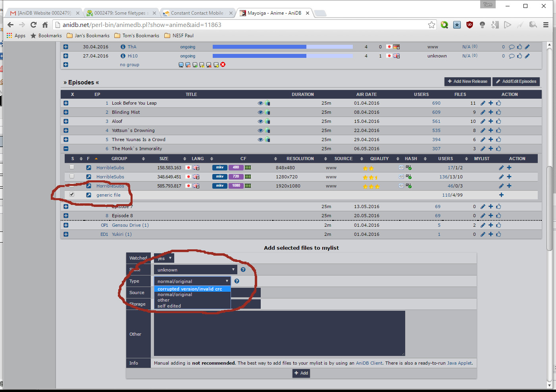556x392 pixels.
Task: Open the AniDB Client link
Action: click(x=369, y=363)
